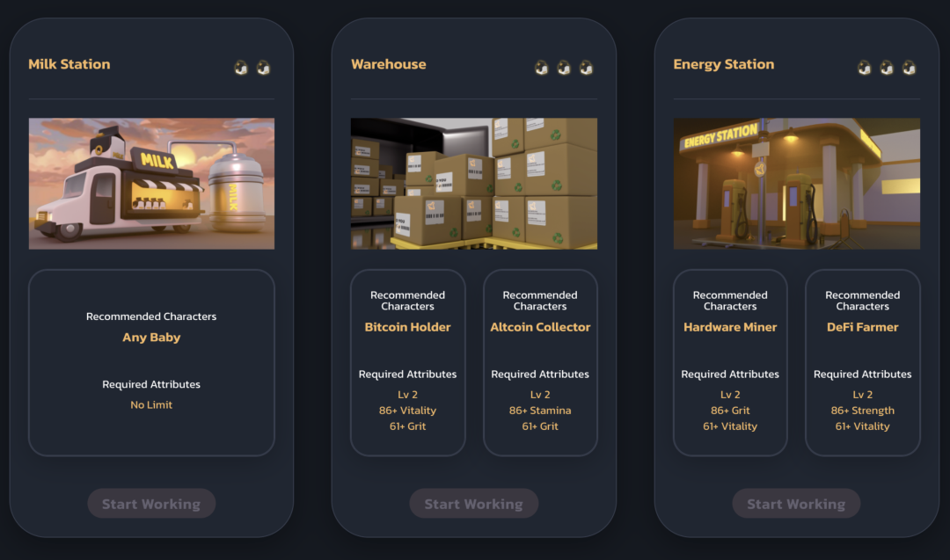Click Recommended Characters heading in Milk Station
The image size is (950, 560).
pyautogui.click(x=151, y=316)
